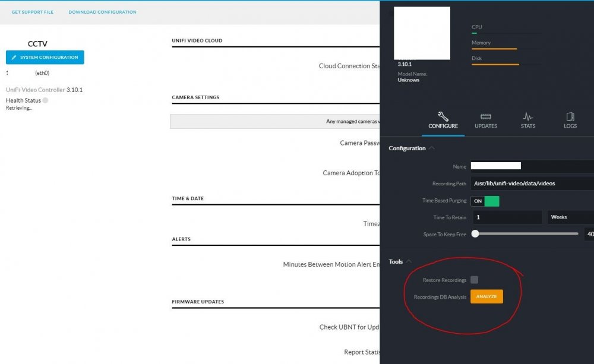The width and height of the screenshot is (594, 364).
Task: Click the Recording Path input field
Action: coord(532,183)
